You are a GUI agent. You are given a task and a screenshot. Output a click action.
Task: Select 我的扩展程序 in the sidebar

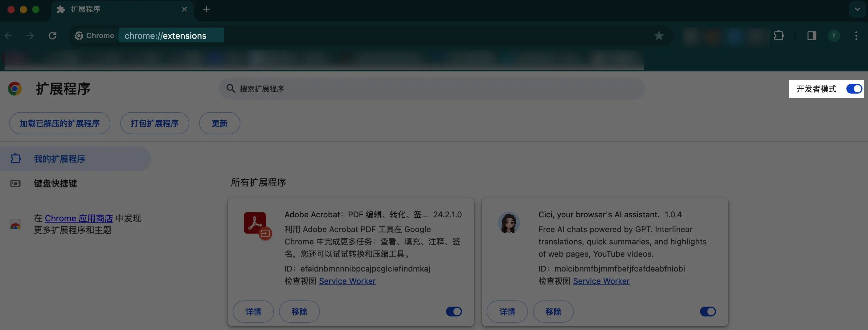[x=76, y=159]
